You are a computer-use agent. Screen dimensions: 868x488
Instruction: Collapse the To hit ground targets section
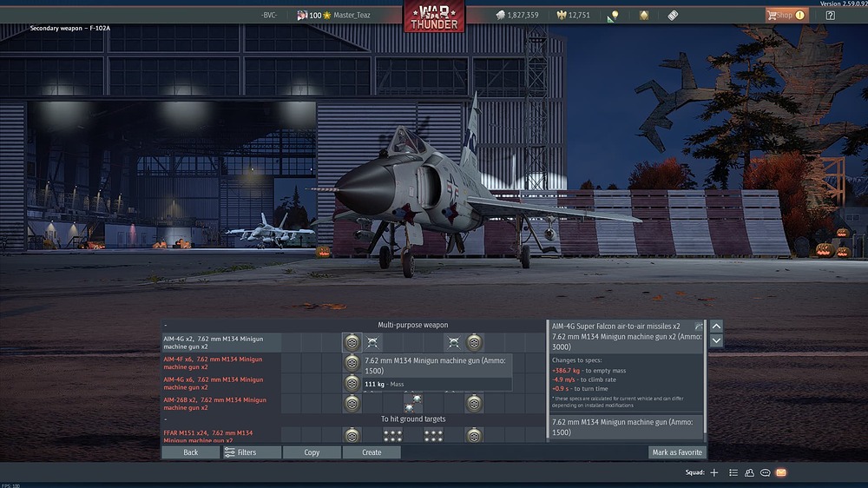click(166, 419)
